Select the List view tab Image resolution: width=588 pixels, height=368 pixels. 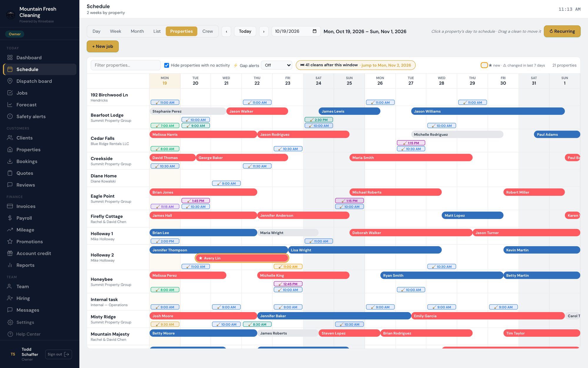click(157, 31)
